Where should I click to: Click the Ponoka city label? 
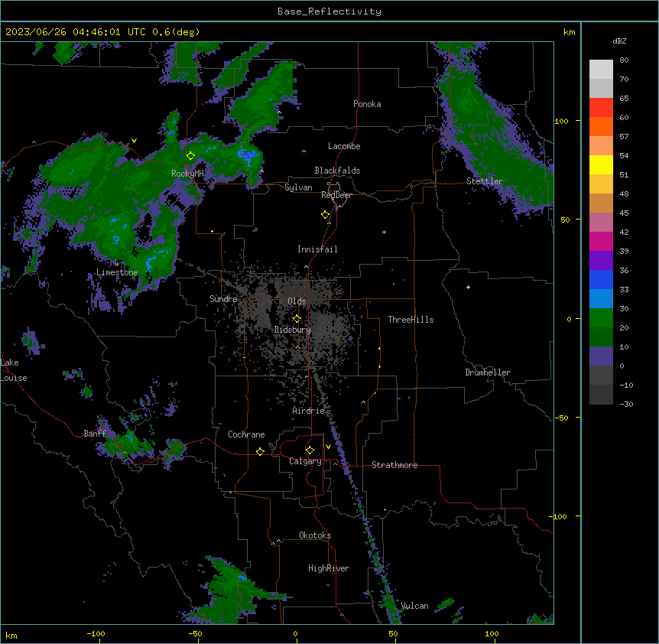pos(367,104)
